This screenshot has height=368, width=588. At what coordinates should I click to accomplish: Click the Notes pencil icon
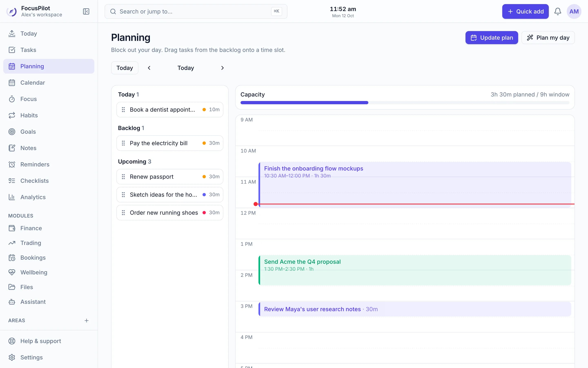coord(12,148)
